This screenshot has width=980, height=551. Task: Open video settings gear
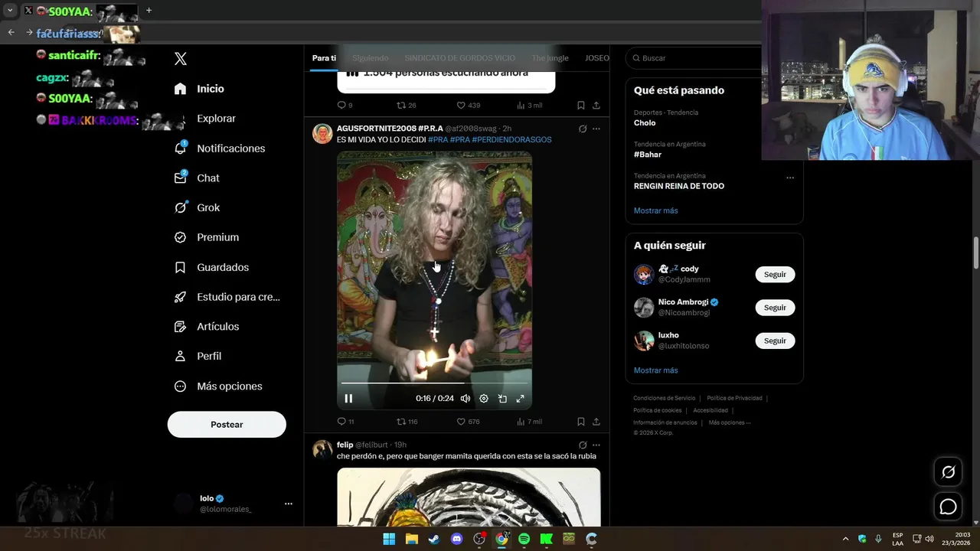pyautogui.click(x=484, y=398)
